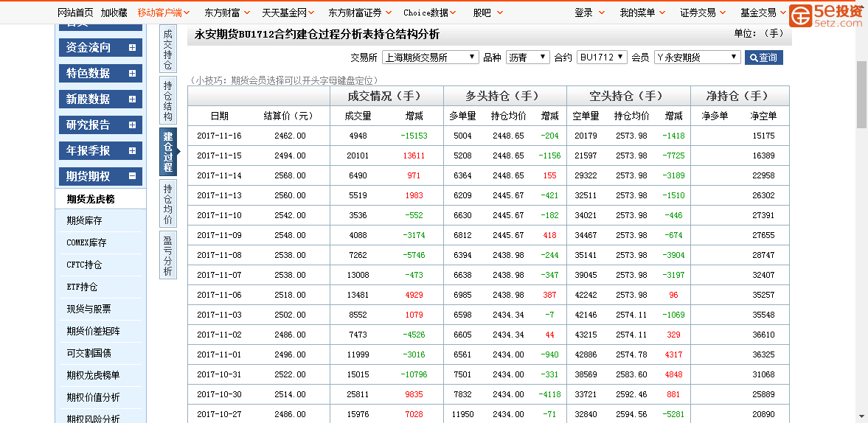
Task: Select the 建仓过程 vertical tab
Action: tap(167, 152)
